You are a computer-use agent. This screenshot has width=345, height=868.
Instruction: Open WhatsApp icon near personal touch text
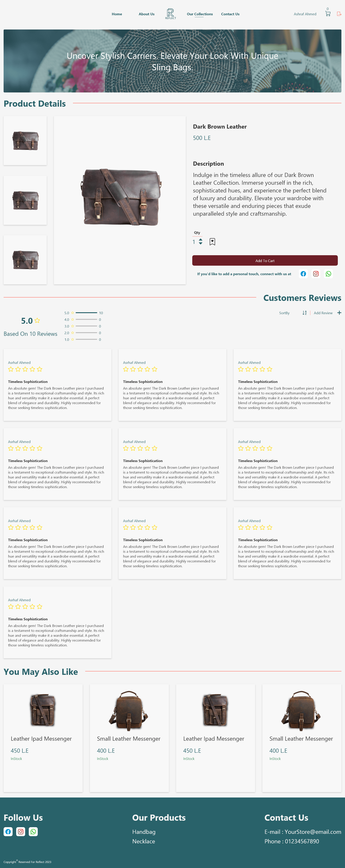point(328,274)
